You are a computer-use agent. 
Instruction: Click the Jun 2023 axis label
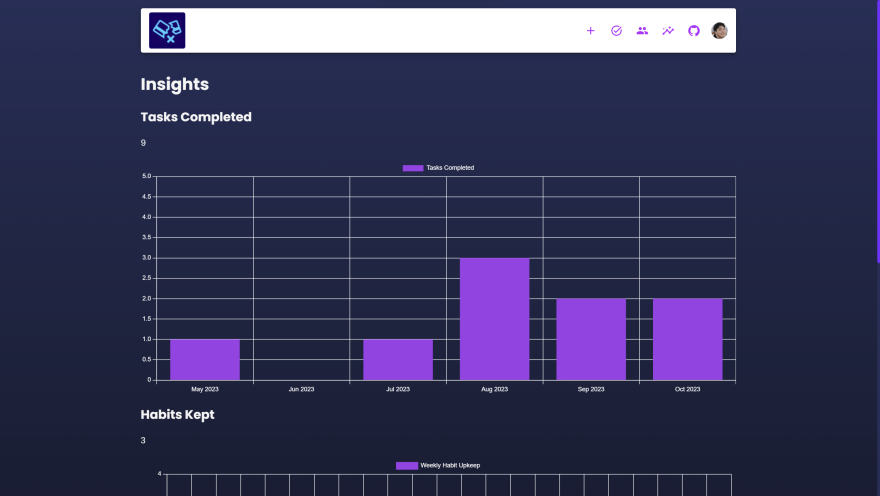point(301,389)
